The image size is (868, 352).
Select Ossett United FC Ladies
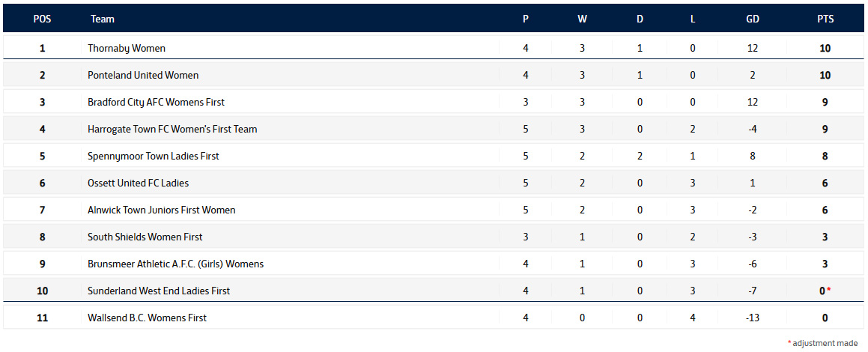[138, 183]
